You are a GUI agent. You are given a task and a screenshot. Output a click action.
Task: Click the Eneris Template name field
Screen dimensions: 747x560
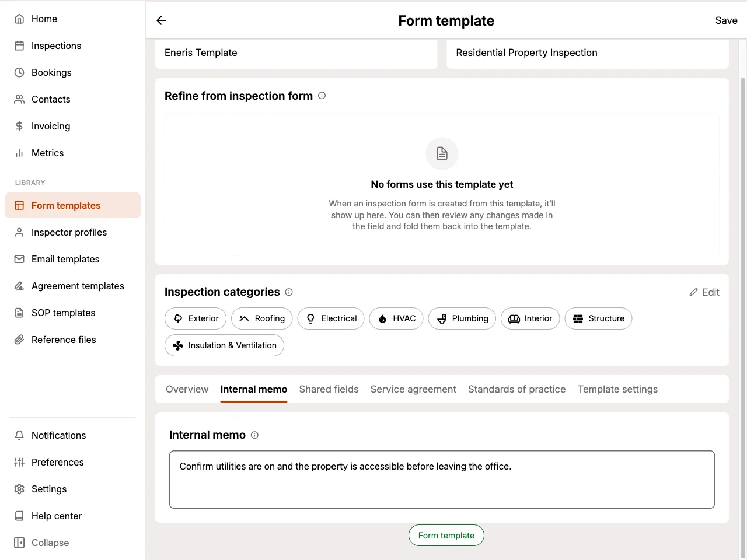296,53
